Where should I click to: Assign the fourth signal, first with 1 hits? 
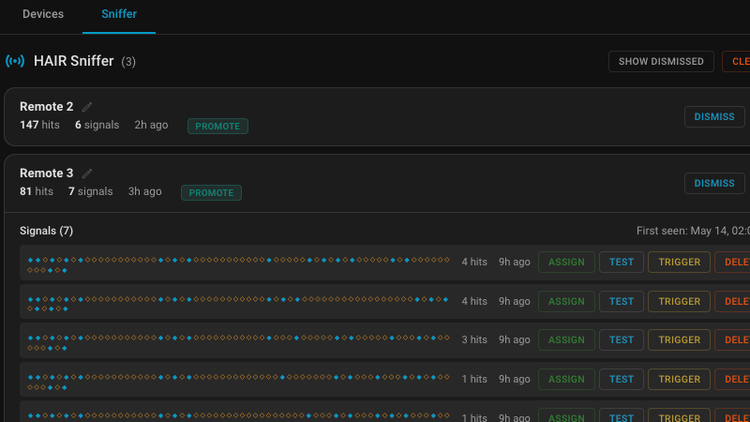click(x=566, y=379)
